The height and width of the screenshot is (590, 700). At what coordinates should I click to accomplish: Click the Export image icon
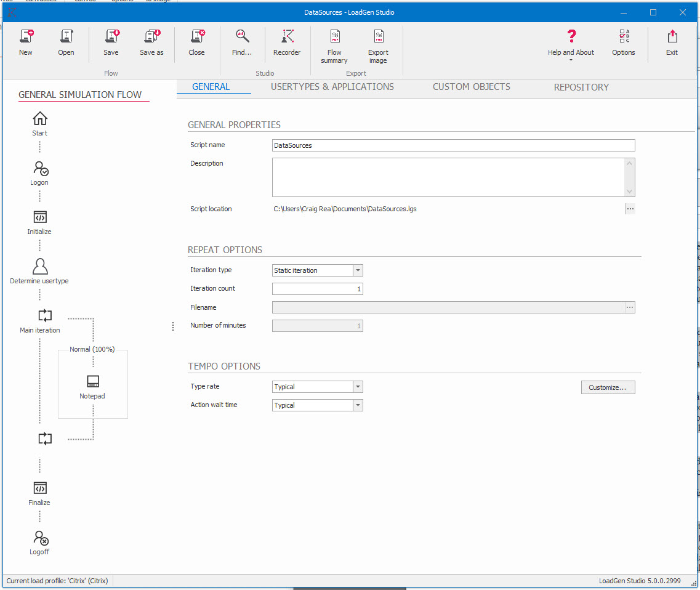point(378,46)
